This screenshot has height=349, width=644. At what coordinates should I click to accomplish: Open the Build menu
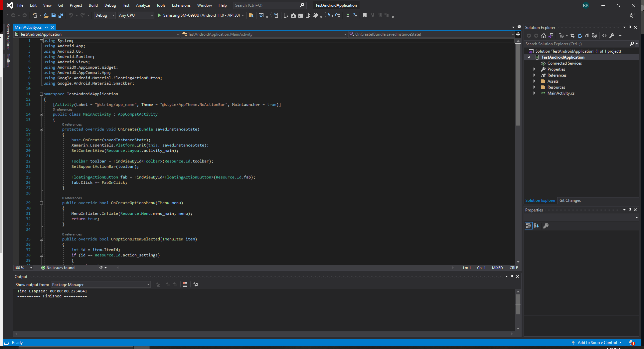[x=93, y=5]
